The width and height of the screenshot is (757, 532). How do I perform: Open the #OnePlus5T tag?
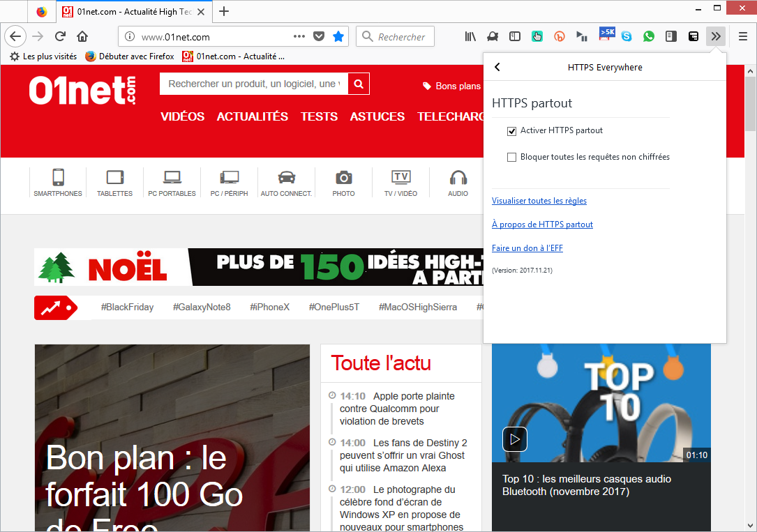pos(334,307)
